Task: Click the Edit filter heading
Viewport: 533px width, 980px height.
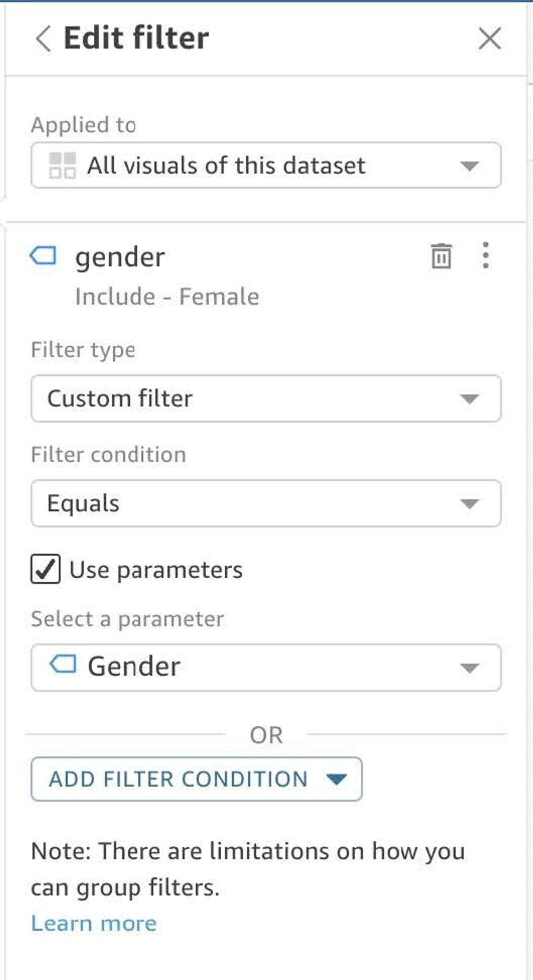Action: pyautogui.click(x=136, y=38)
